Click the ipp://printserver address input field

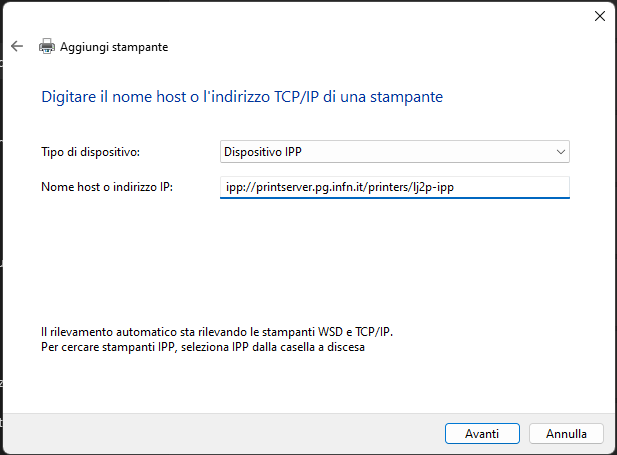395,187
